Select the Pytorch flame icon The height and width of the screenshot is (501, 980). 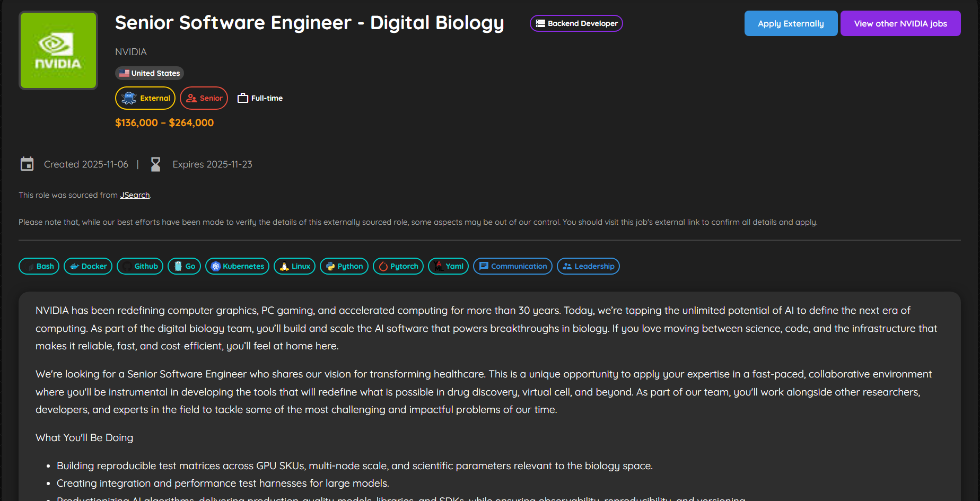[383, 266]
